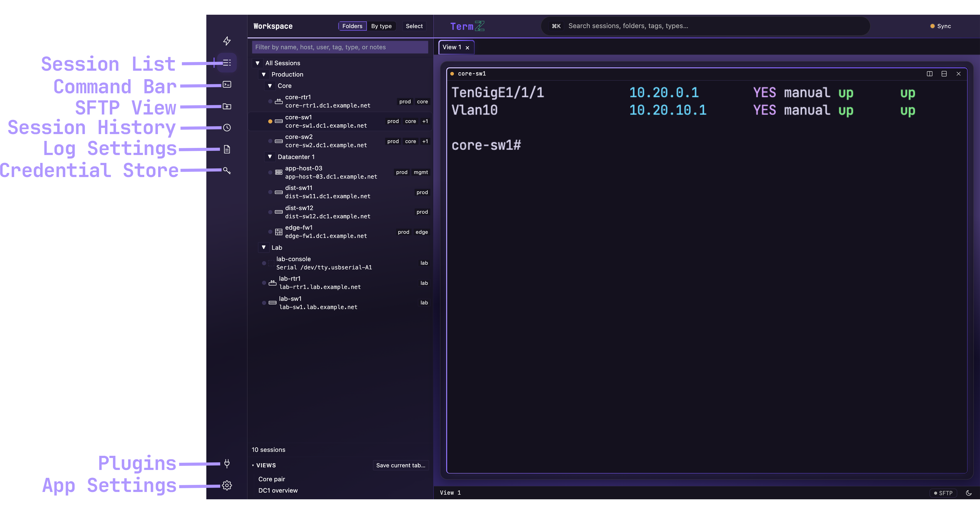Screen dimensions: 980x514
Task: Click inside the core-sw1 terminal prompt
Action: (486, 145)
